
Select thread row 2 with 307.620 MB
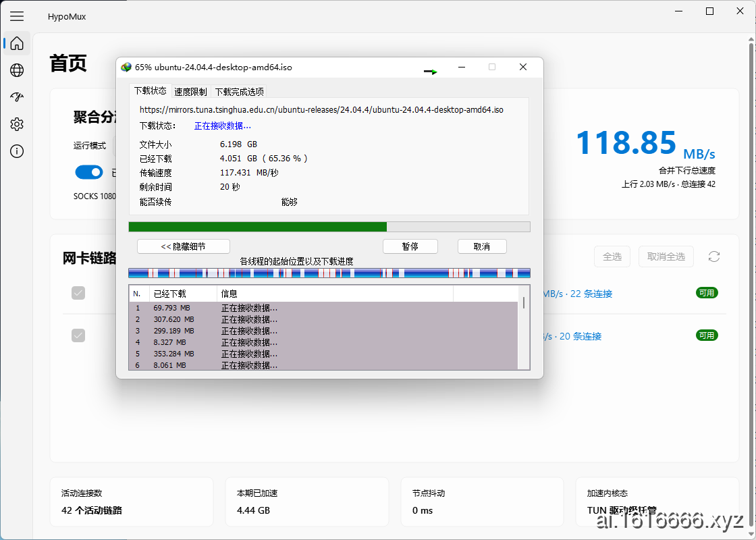[323, 319]
